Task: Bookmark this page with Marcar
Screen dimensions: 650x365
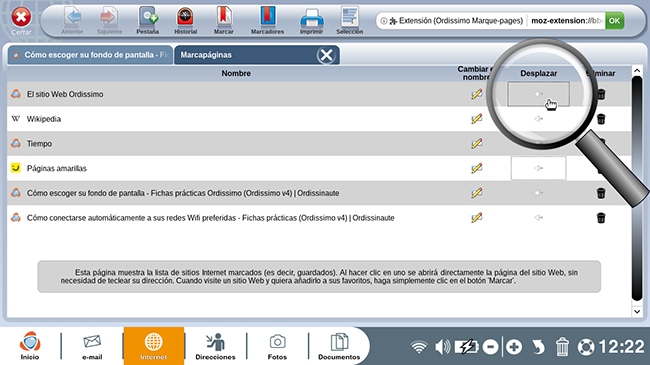Action: tap(223, 20)
